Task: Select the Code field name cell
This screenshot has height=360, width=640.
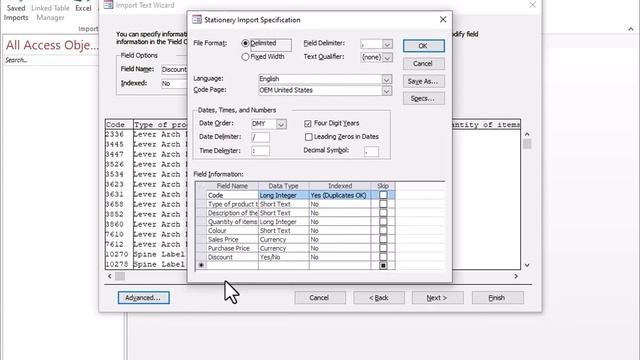Action: (x=232, y=195)
